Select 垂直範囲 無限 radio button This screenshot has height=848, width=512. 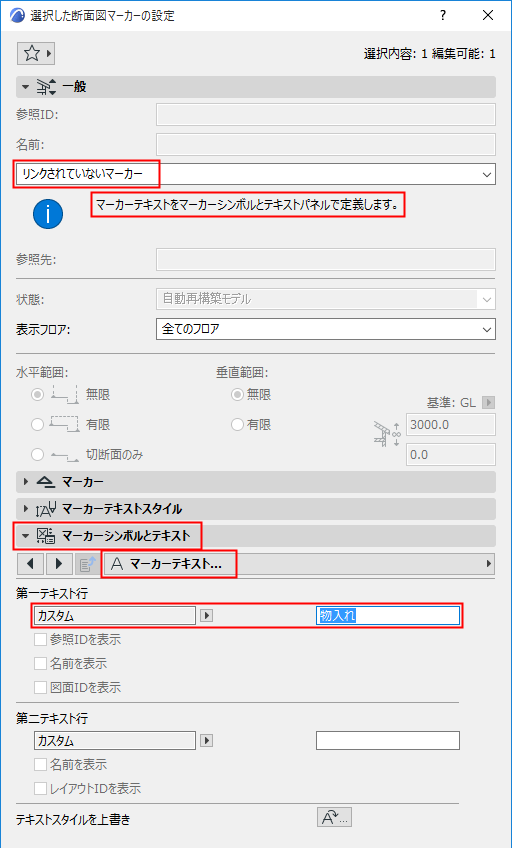[x=237, y=395]
